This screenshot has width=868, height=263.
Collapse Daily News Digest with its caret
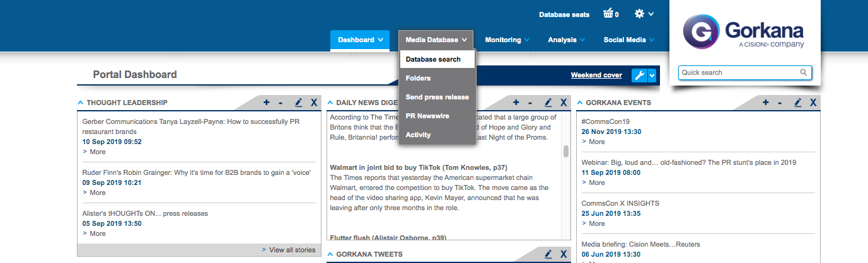click(x=330, y=103)
